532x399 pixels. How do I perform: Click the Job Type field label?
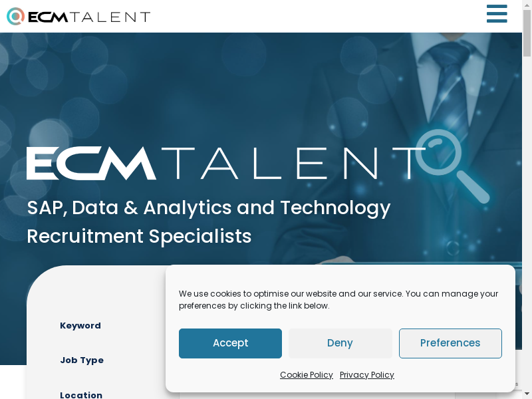[82, 360]
